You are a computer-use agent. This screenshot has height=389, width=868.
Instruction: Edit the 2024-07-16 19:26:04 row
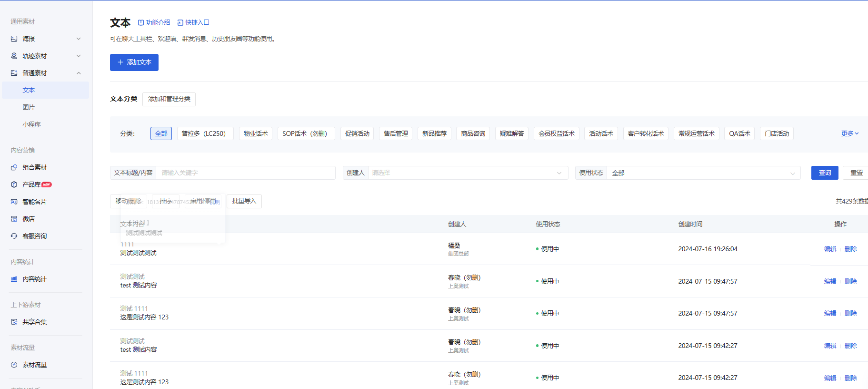pyautogui.click(x=830, y=249)
